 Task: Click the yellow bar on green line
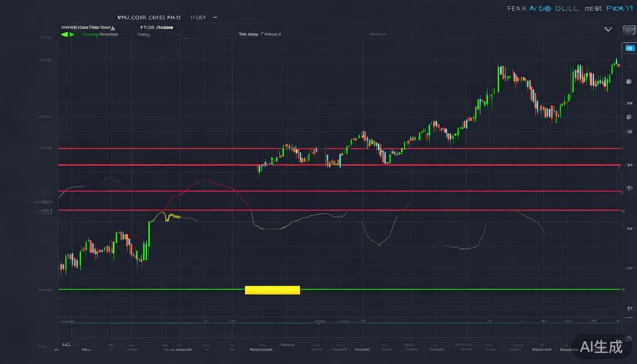(272, 290)
